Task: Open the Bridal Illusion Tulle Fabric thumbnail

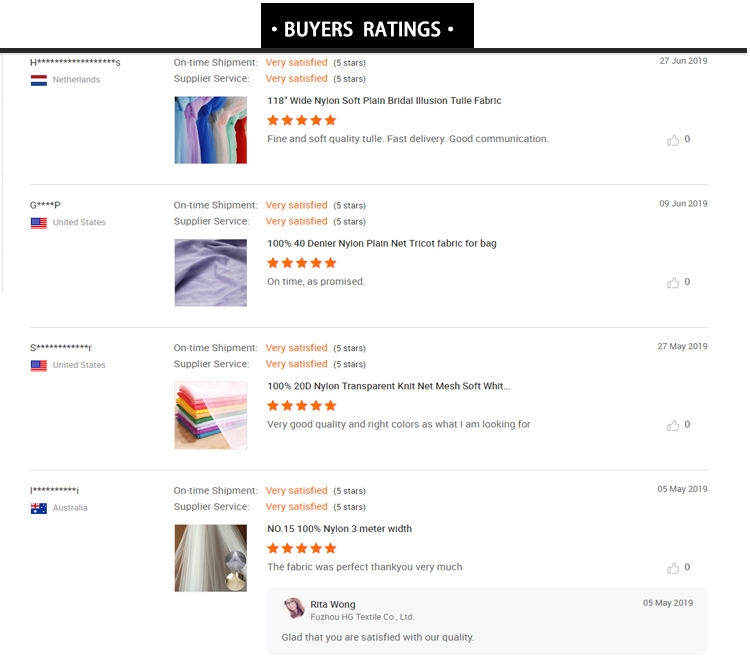Action: click(210, 130)
